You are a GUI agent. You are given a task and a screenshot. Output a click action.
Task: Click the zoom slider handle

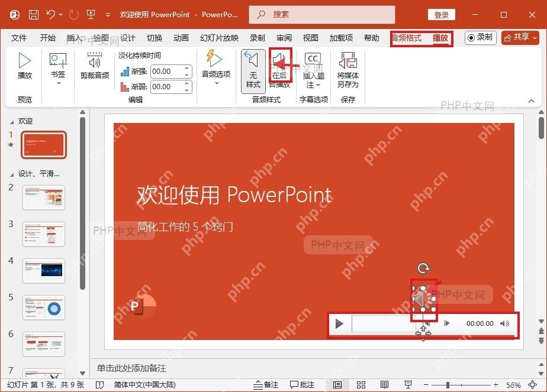coord(448,385)
